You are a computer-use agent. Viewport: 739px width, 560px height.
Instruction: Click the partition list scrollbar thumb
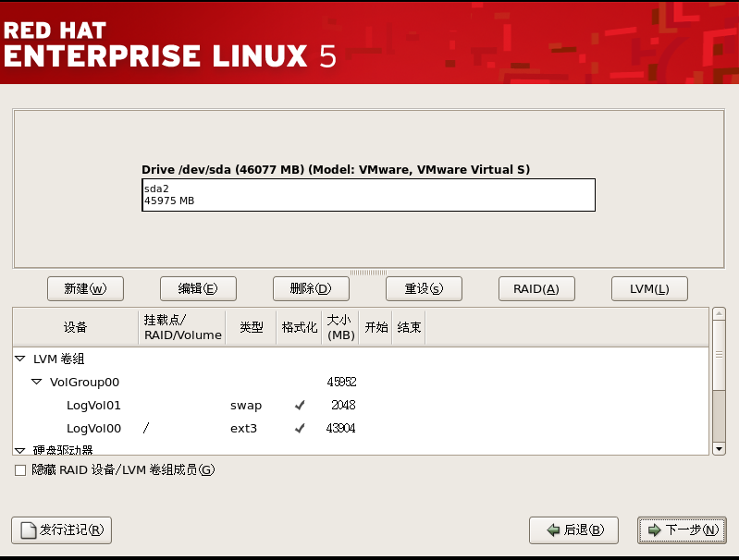(x=719, y=355)
